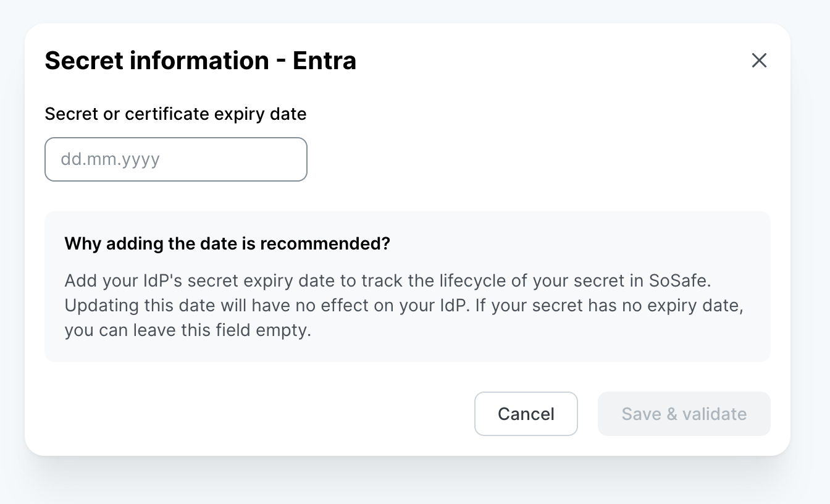Screen dimensions: 830x504
Task: Click the dialog title 'Secret information - Entra'
Action: click(x=200, y=61)
